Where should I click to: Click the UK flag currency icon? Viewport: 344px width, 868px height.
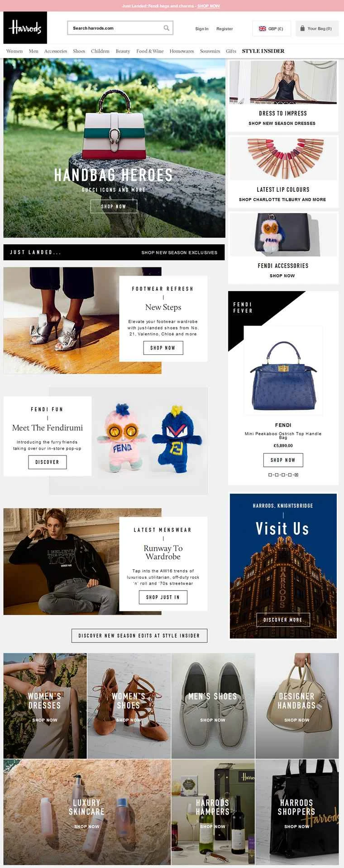pos(263,29)
